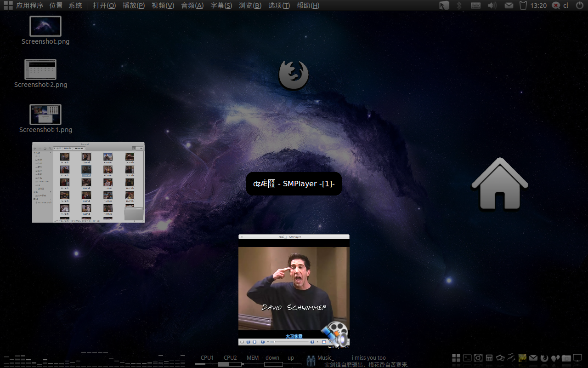This screenshot has width=588, height=368.
Task: Click the SMPlayer film-reel app icon overlay
Action: [x=334, y=333]
